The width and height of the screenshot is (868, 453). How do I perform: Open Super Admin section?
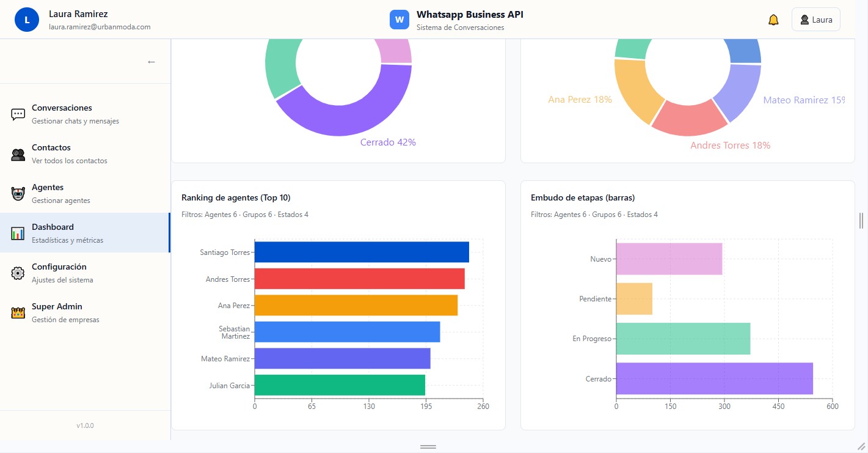click(x=85, y=312)
